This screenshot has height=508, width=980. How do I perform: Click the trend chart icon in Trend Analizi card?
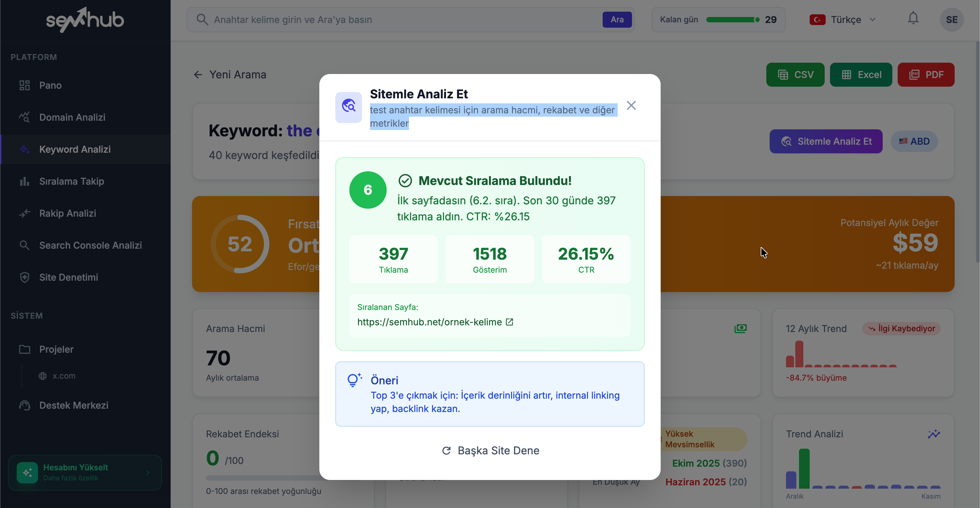[x=934, y=434]
